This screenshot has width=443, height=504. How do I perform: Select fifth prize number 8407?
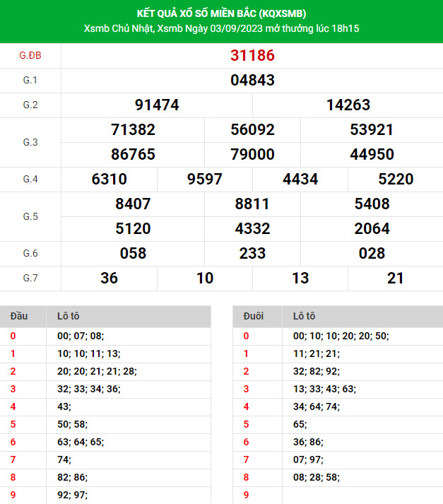133,204
